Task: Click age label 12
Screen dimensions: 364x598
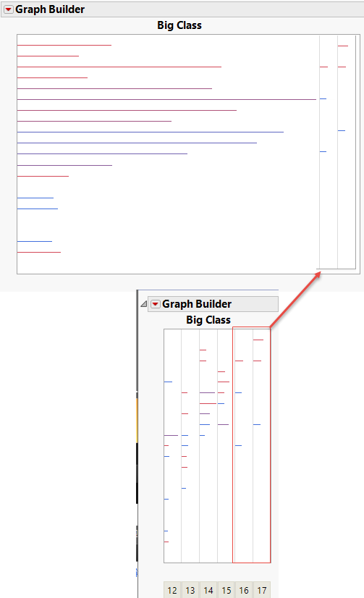Action: tap(172, 590)
